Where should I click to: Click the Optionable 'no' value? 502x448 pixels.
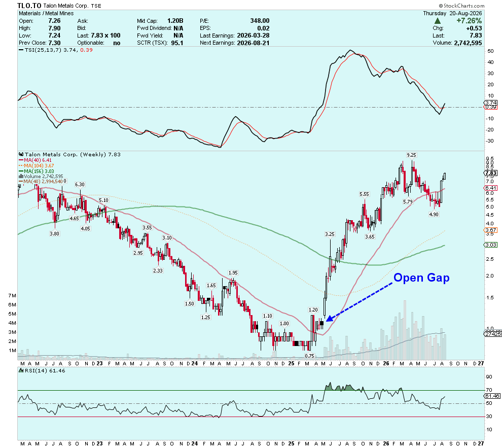(x=117, y=43)
